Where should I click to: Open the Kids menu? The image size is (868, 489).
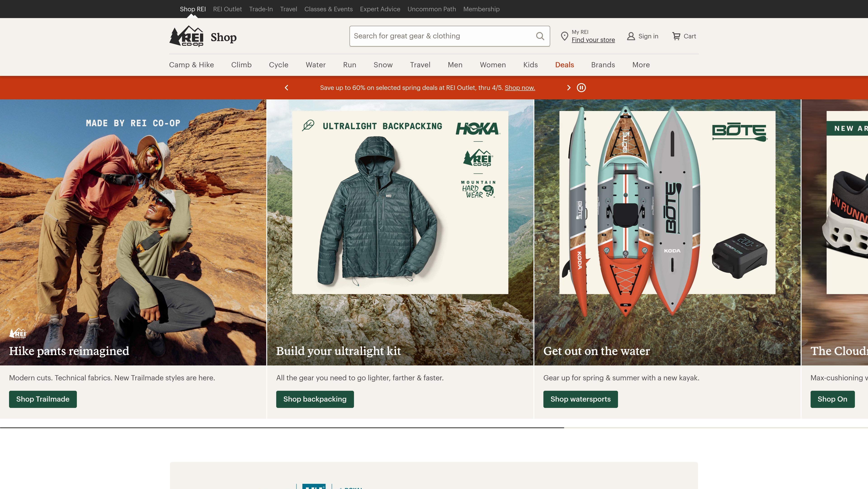[x=531, y=65]
